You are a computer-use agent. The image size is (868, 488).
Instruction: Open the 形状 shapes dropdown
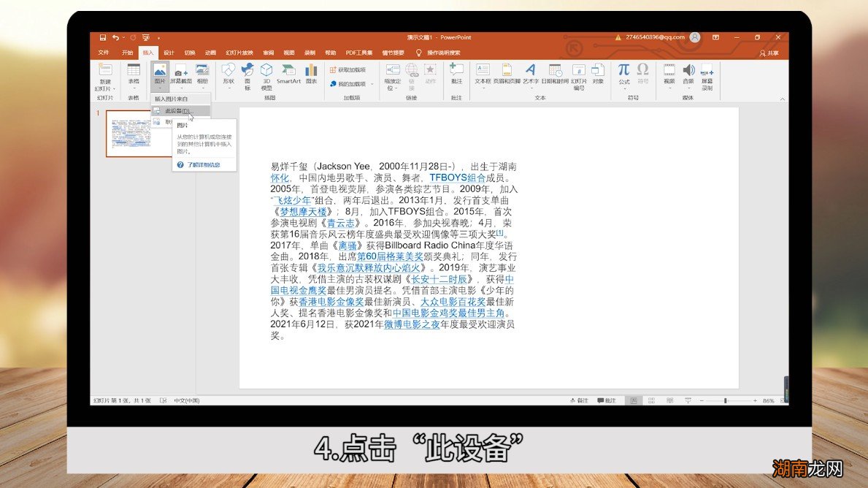tap(228, 75)
